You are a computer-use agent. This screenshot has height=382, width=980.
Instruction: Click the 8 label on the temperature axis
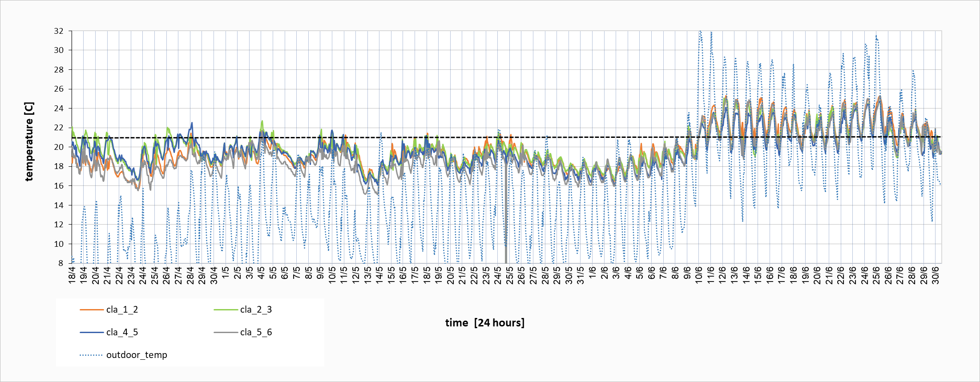pyautogui.click(x=61, y=263)
